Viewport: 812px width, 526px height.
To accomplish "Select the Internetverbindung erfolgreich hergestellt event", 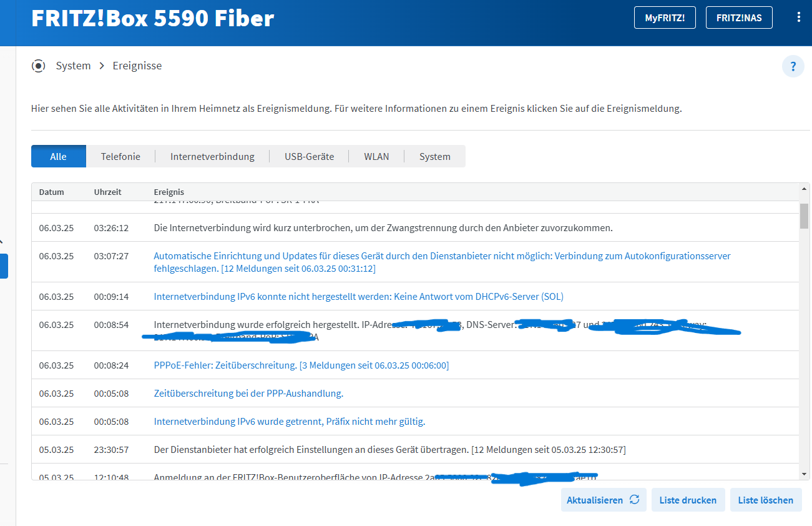I will [x=430, y=331].
